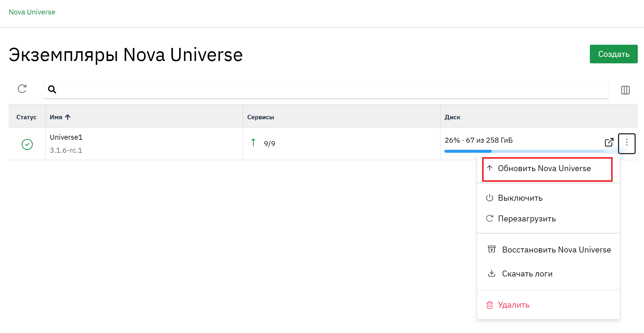Click the green services up-arrow icon
Viewport: 644px width, 333px height.
coord(253,143)
